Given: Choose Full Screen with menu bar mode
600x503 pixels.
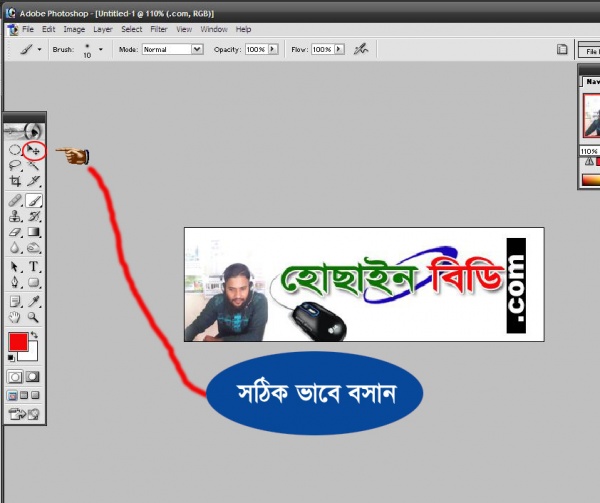Looking at the screenshot, I should click(x=24, y=395).
